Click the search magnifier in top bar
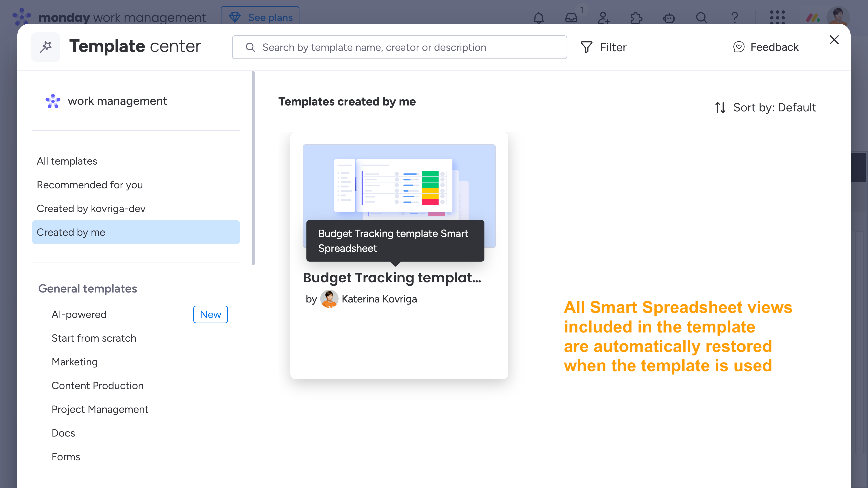 coord(702,18)
